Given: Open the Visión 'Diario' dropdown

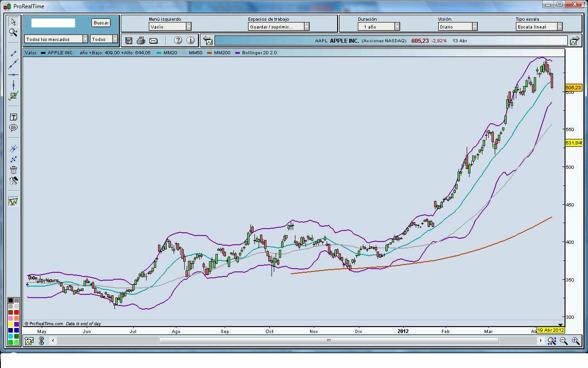Looking at the screenshot, I should 458,27.
